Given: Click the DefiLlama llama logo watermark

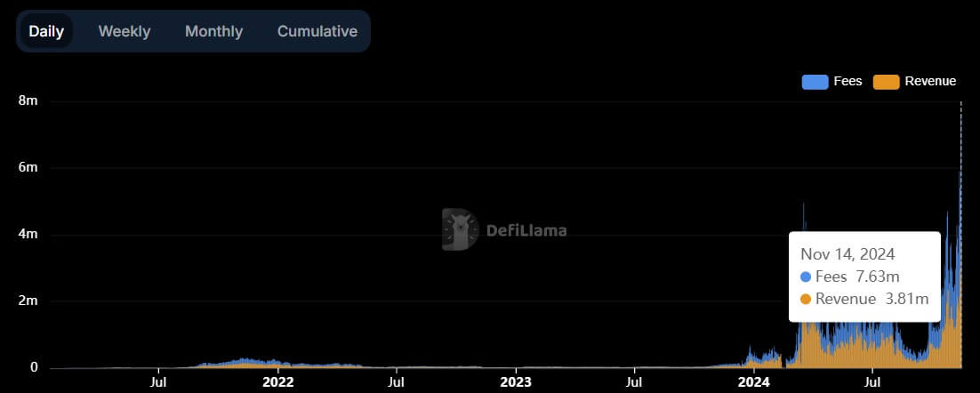Looking at the screenshot, I should 460,230.
